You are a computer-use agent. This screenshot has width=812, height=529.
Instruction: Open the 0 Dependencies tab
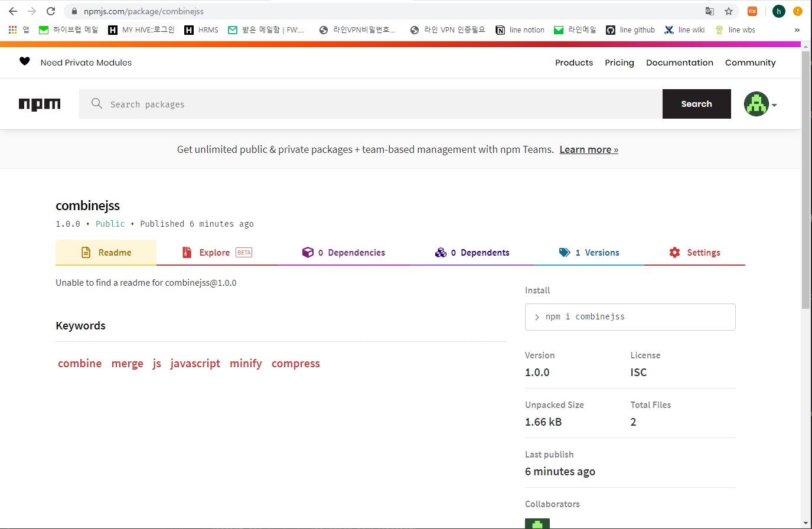point(343,253)
